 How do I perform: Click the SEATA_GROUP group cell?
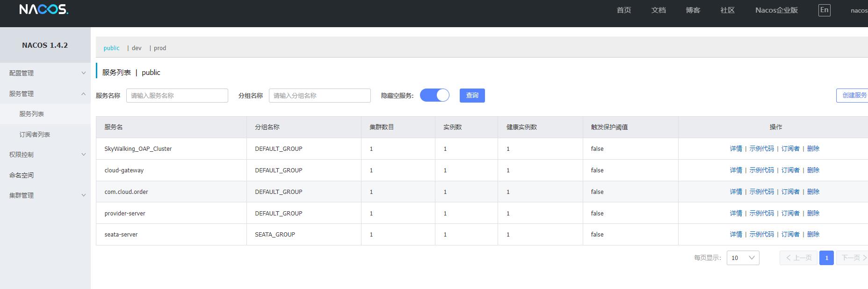tap(275, 235)
